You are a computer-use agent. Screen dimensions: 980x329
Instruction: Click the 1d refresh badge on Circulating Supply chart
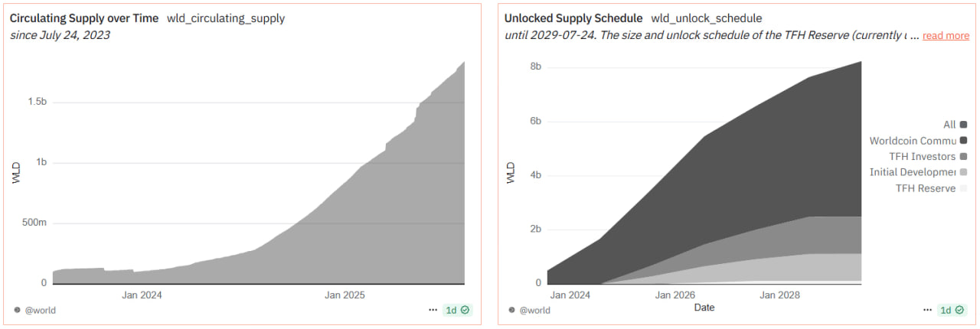(458, 310)
